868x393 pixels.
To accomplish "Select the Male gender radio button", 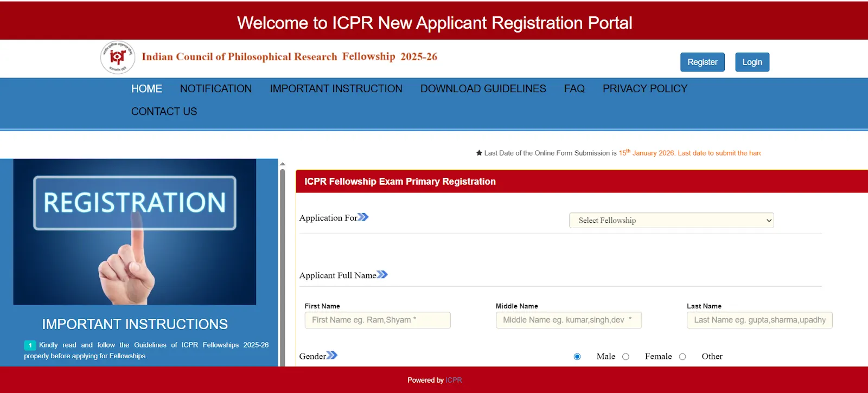I will coord(577,357).
